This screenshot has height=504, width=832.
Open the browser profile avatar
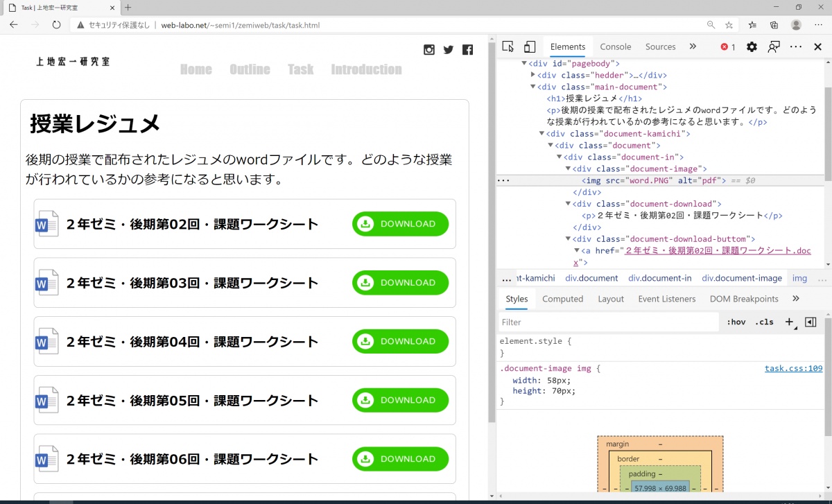pyautogui.click(x=797, y=25)
